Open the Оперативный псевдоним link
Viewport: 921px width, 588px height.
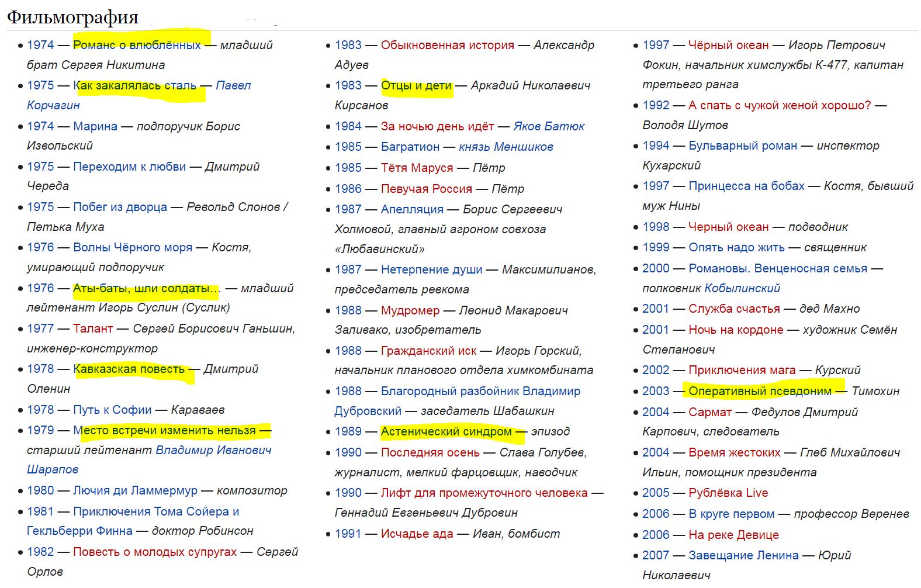tap(760, 391)
